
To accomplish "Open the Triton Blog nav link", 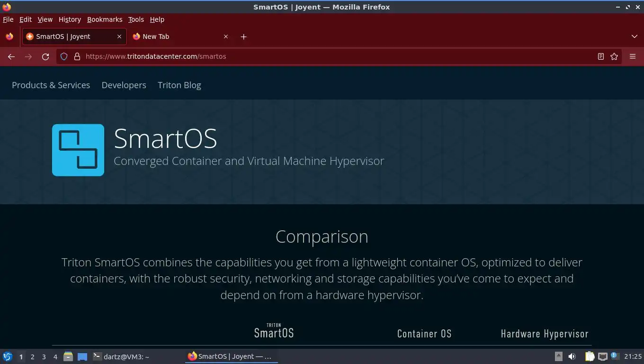I will (179, 85).
